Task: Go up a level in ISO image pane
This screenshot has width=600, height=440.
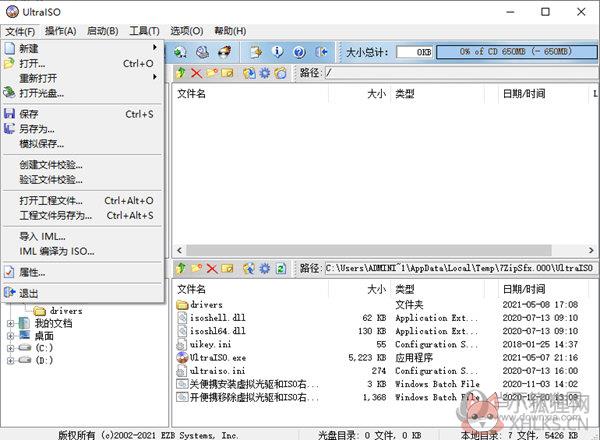Action: 181,73
